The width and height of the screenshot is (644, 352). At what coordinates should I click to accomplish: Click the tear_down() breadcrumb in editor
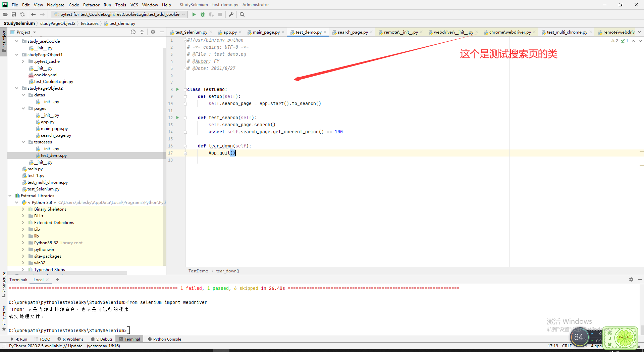(x=227, y=271)
